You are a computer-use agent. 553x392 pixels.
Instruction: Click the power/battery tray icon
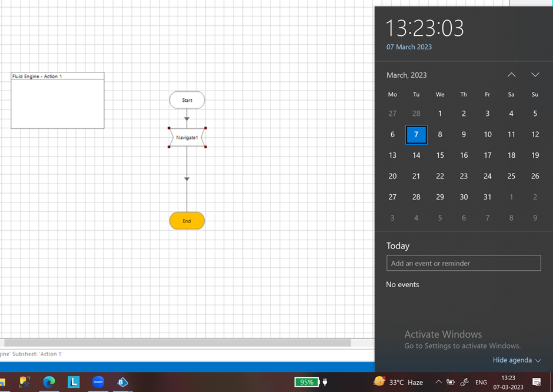click(x=451, y=382)
